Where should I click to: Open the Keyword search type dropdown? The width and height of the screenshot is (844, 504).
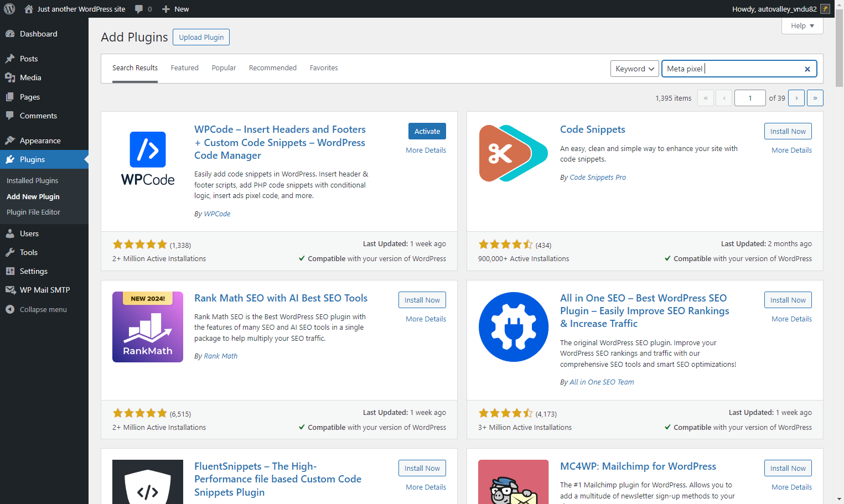635,69
